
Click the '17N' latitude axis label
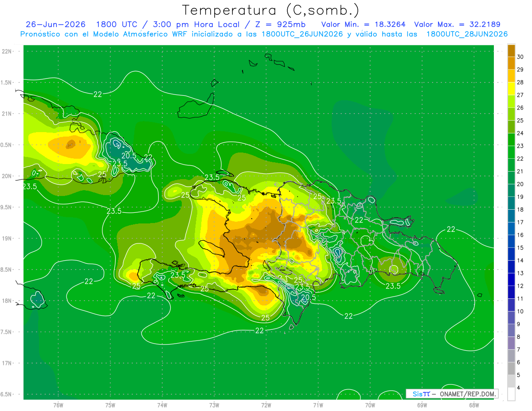pos(7,363)
